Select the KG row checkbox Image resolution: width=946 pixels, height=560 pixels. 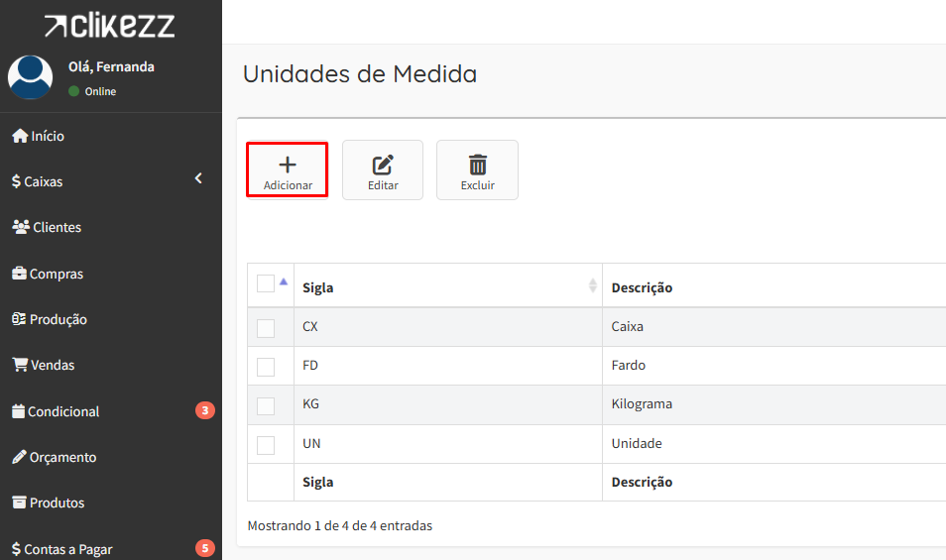[266, 405]
